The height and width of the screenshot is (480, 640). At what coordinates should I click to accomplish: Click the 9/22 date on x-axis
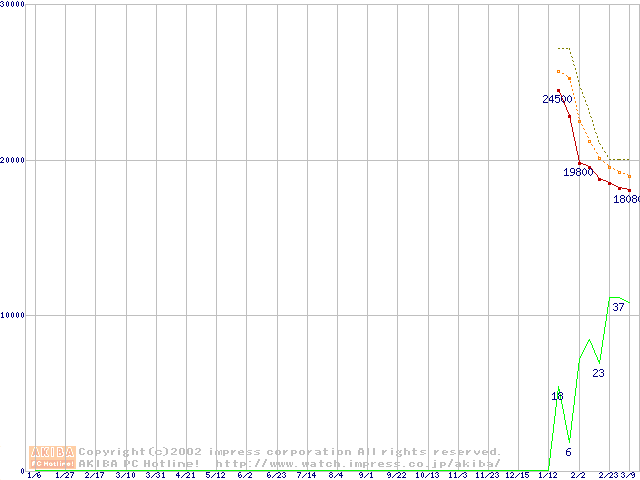(x=396, y=475)
